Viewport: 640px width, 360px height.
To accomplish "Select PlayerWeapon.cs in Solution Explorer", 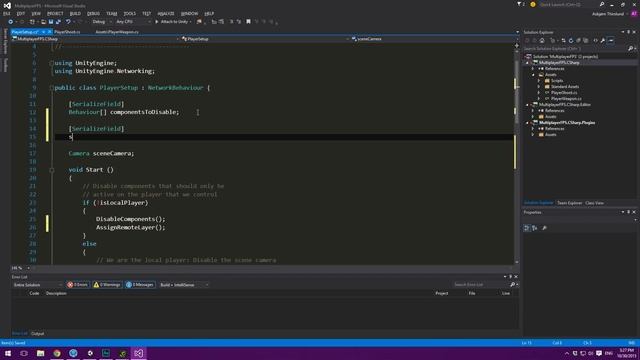I will 566,98.
